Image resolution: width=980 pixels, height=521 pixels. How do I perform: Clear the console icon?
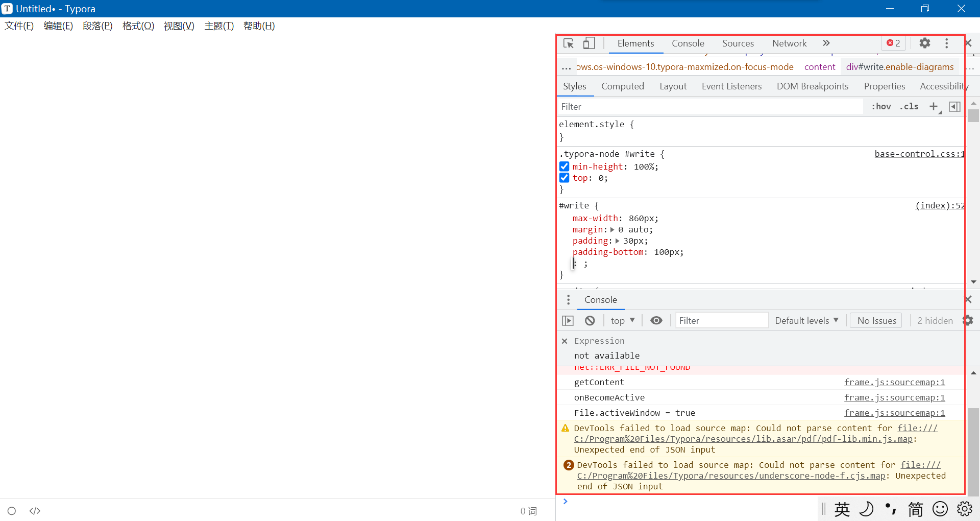590,321
